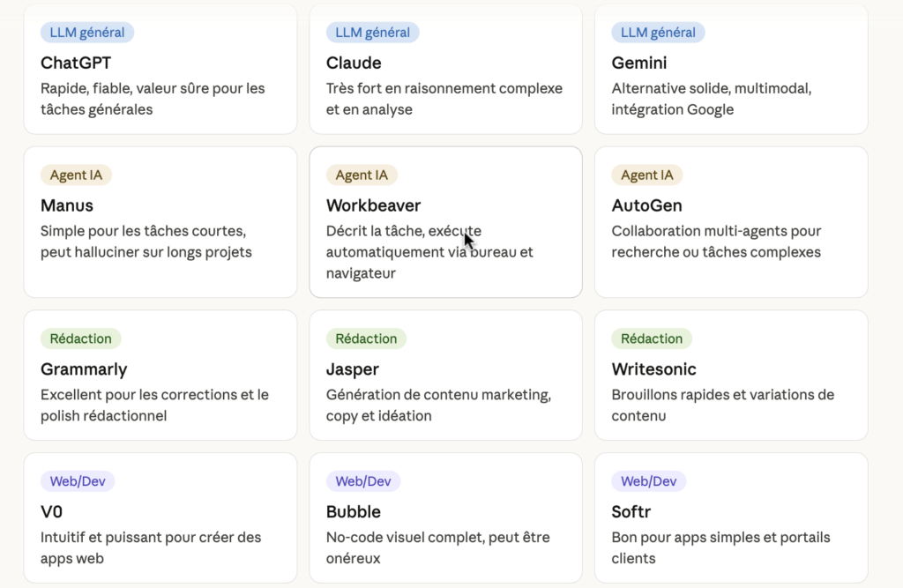Click the Rédaction badge on Jasper
This screenshot has width=903, height=588.
[x=366, y=339]
